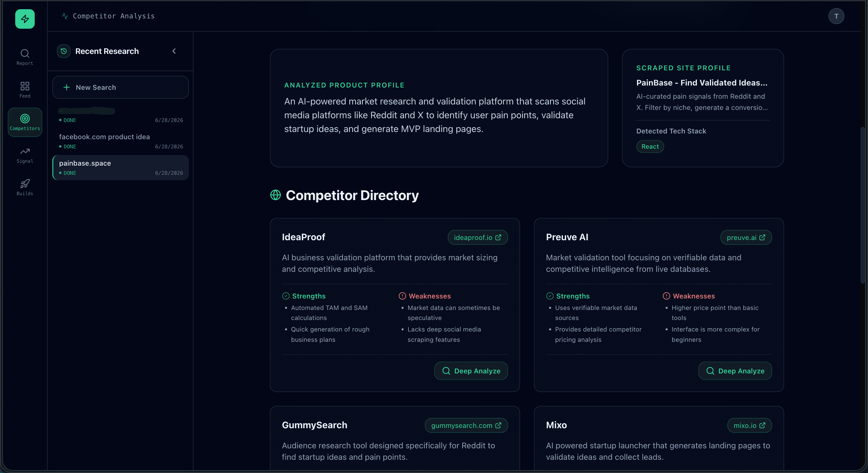This screenshot has height=473, width=868.
Task: Open the facebook.com product idea research
Action: click(120, 141)
